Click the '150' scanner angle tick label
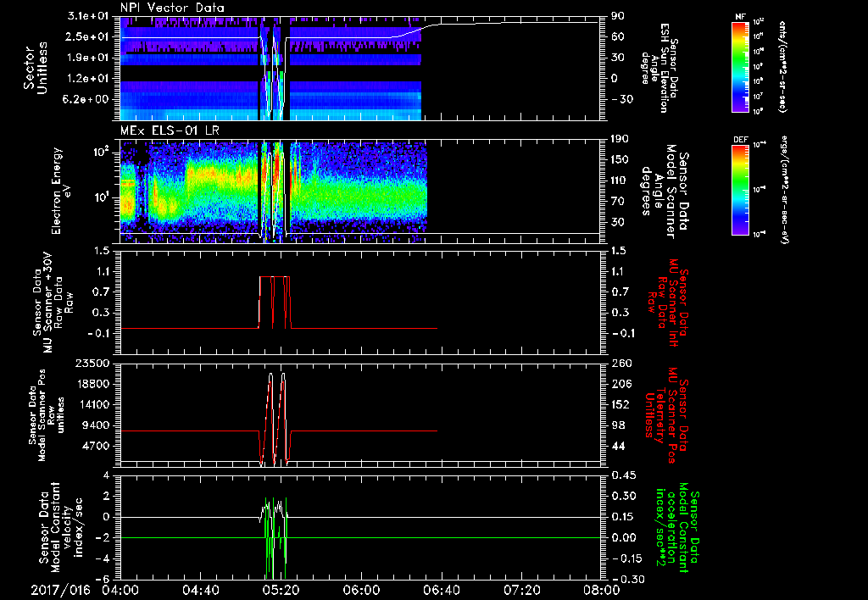Image resolution: width=868 pixels, height=600 pixels. pos(620,160)
